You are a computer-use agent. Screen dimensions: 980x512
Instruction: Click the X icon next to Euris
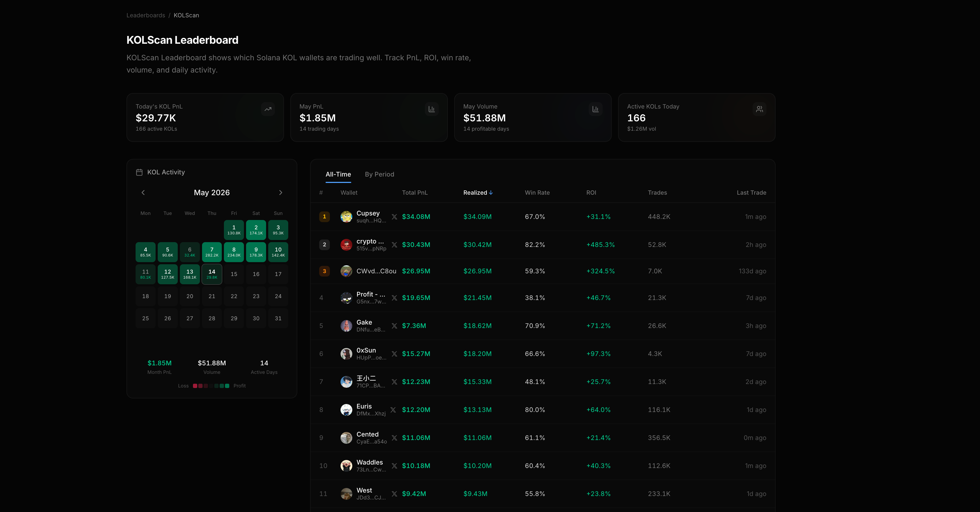pyautogui.click(x=393, y=410)
